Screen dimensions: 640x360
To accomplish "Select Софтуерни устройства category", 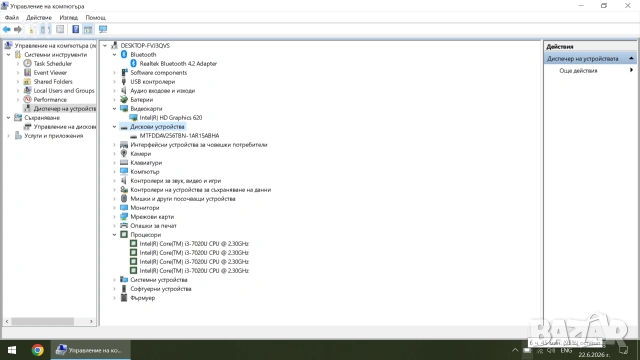I will [x=160, y=289].
